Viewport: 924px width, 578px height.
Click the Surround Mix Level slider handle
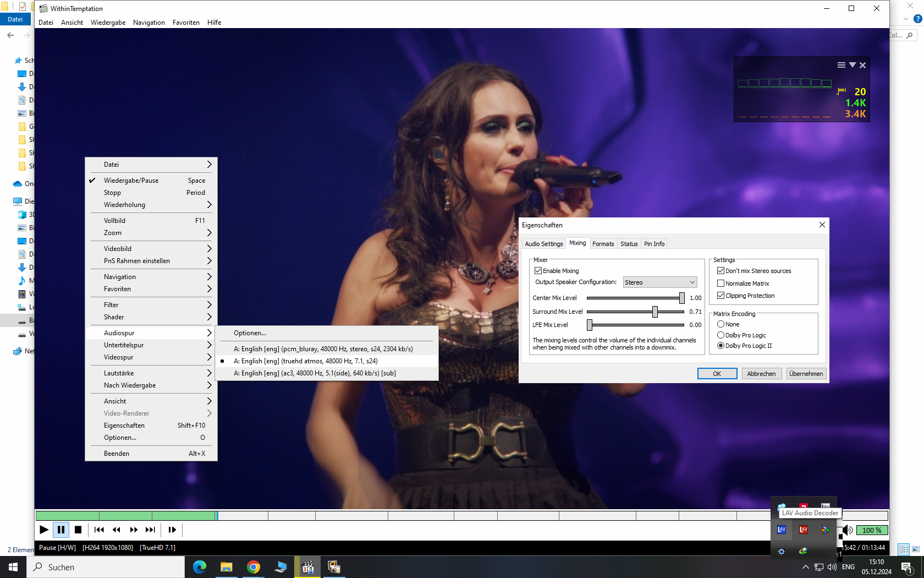(655, 312)
